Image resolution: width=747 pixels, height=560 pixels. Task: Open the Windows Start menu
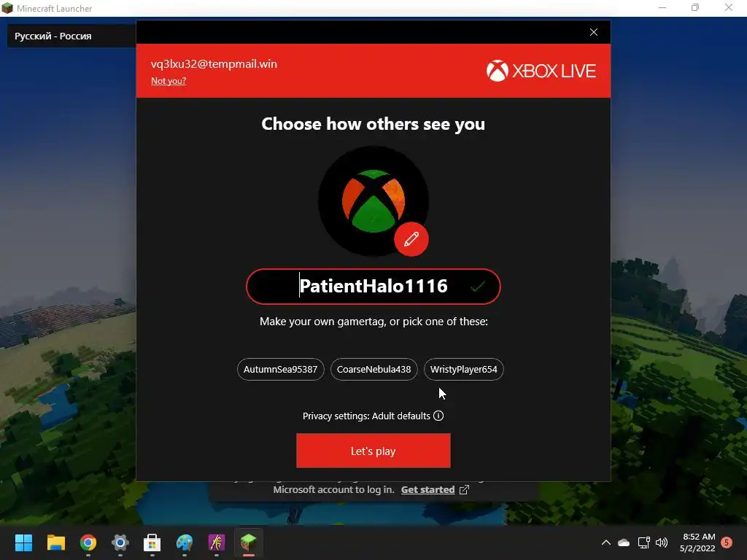(23, 542)
